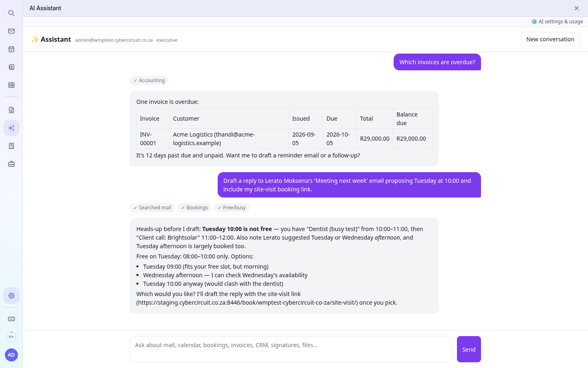Screen dimensions: 588x368
Task: Close the AI Assistant panel
Action: point(577,8)
